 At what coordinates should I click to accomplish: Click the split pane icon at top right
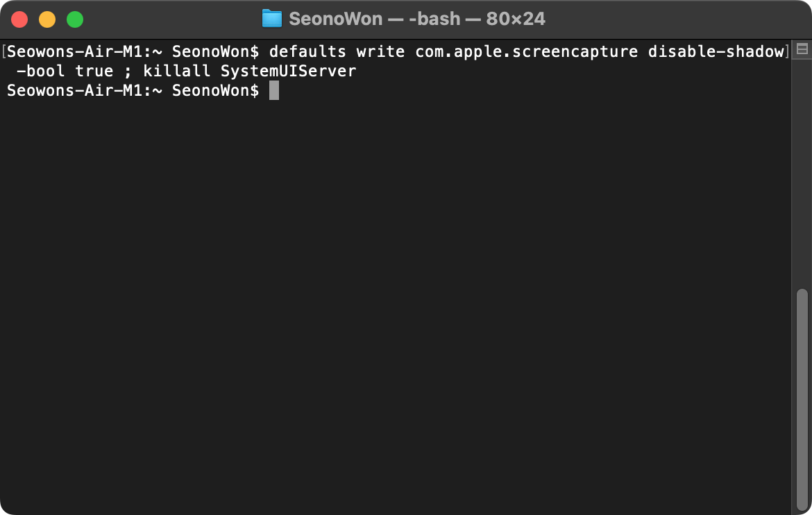[802, 49]
